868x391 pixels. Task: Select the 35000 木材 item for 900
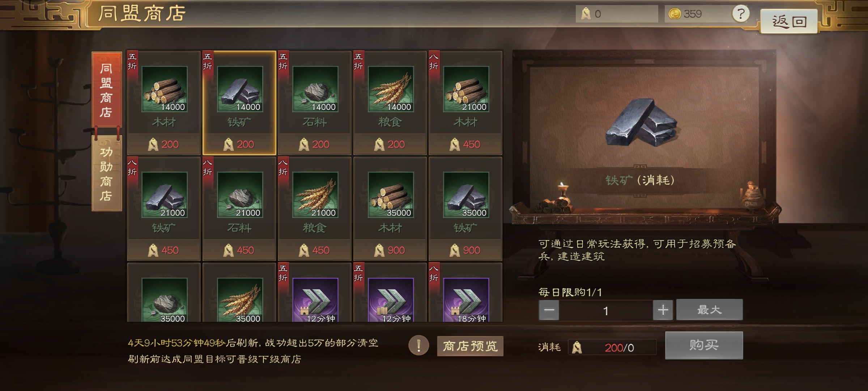tap(390, 209)
